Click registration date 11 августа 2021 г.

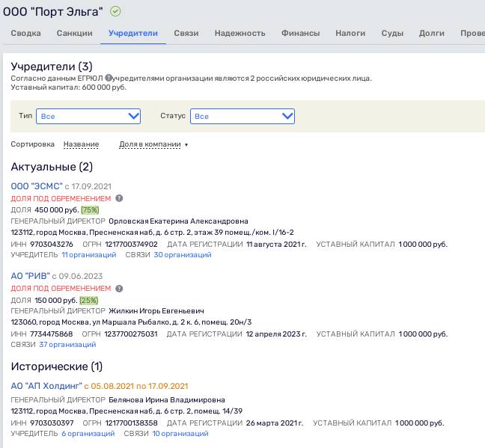[276, 245]
